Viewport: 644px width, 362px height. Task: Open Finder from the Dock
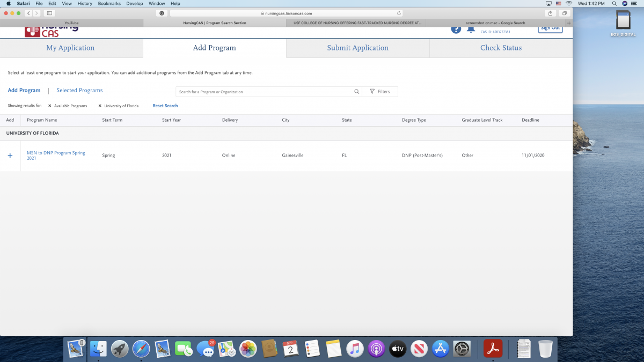pyautogui.click(x=98, y=349)
